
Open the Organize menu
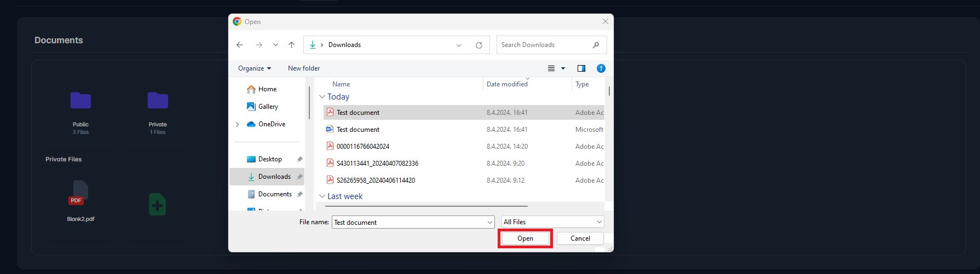(x=255, y=68)
